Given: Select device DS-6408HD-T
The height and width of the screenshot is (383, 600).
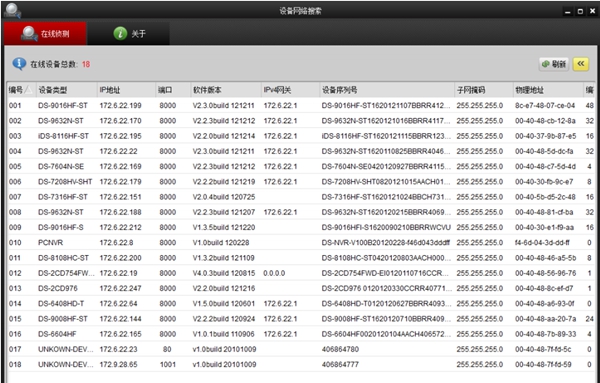Looking at the screenshot, I should 61,304.
